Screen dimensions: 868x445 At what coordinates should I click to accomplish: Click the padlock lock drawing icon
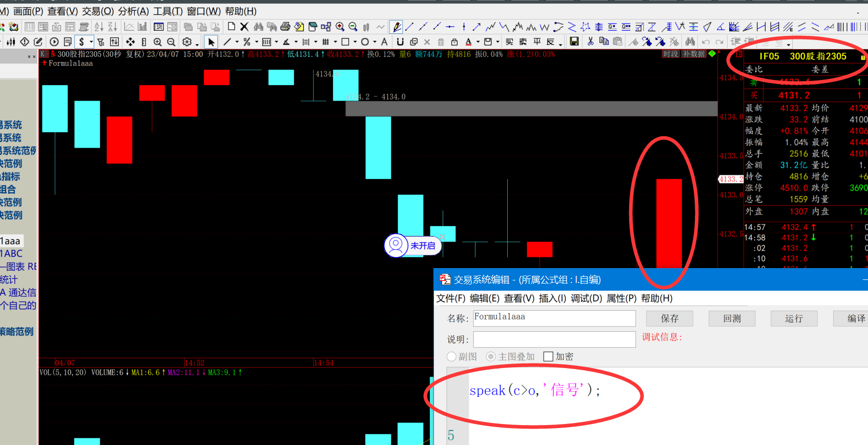point(454,42)
